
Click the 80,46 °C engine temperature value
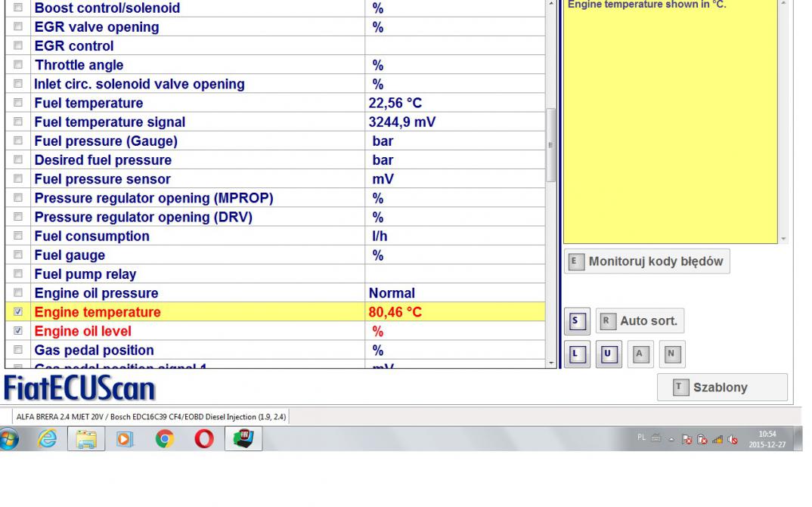(395, 312)
